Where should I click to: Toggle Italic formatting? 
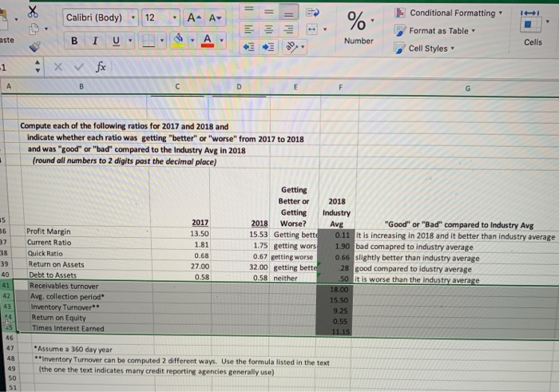(x=95, y=41)
